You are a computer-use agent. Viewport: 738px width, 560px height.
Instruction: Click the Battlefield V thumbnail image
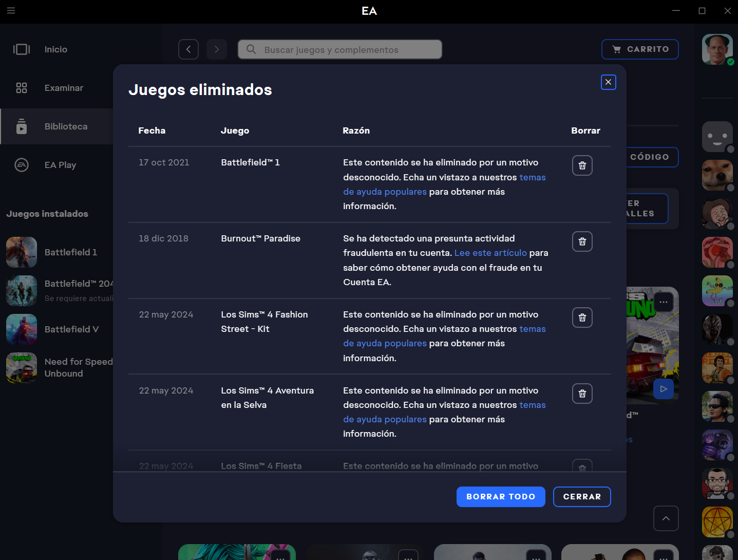(22, 329)
